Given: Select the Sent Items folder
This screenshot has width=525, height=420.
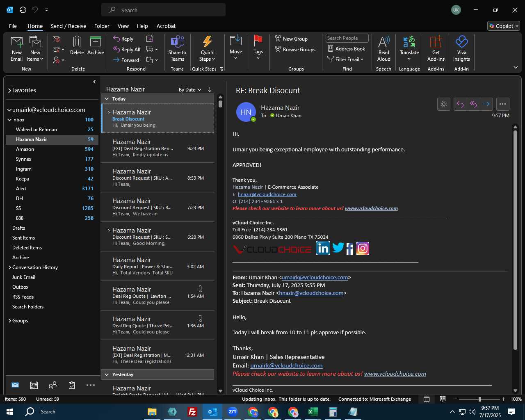Looking at the screenshot, I should point(52,238).
